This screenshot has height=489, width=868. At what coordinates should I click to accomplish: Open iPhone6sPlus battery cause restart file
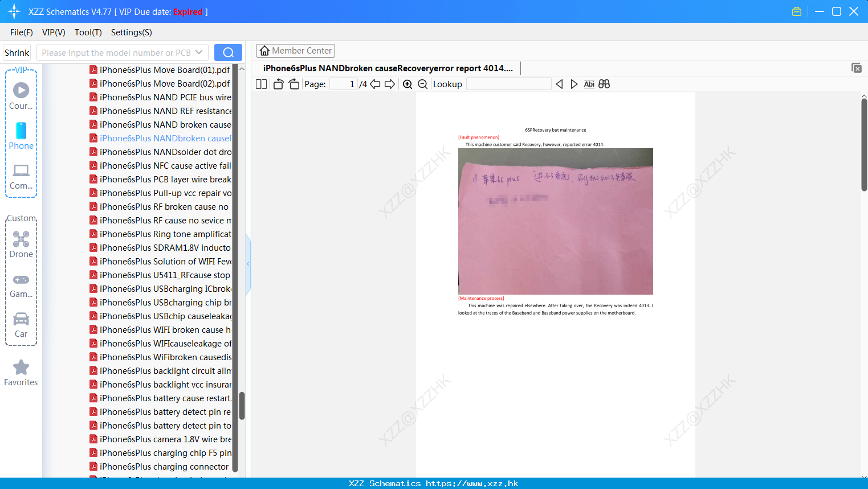pos(160,398)
